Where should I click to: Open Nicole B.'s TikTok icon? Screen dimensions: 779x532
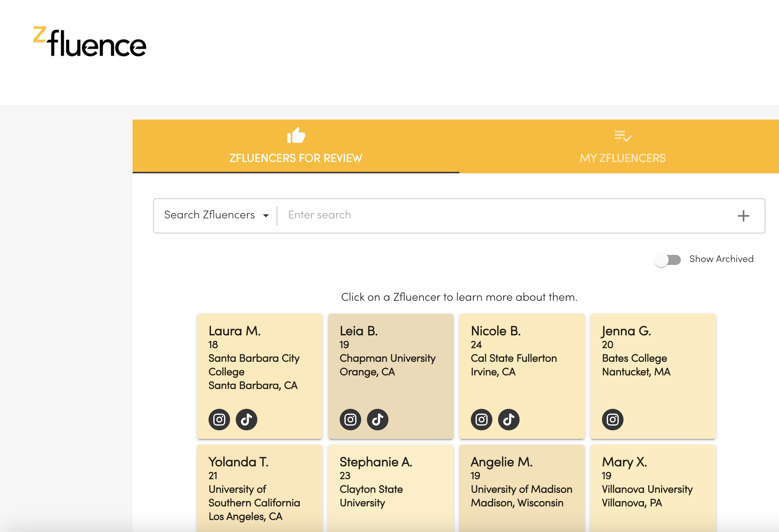click(x=509, y=419)
